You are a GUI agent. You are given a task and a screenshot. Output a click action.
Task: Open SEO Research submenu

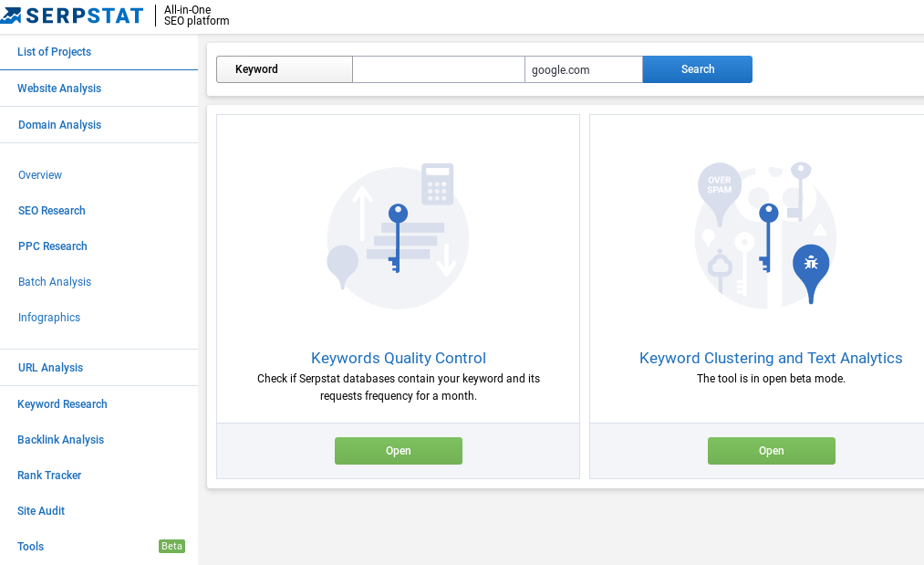click(x=52, y=211)
